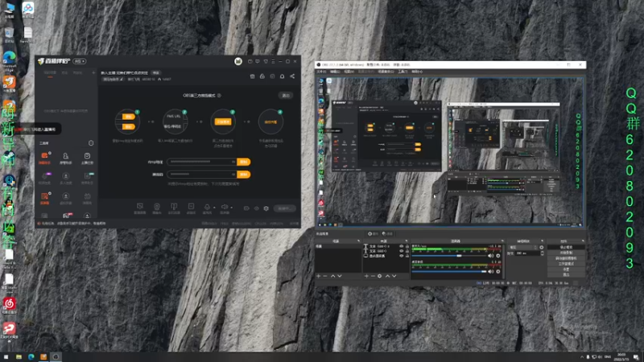This screenshot has height=362, width=644.
Task: Toggle visibility of the second text GDI+ source
Action: coord(401,251)
